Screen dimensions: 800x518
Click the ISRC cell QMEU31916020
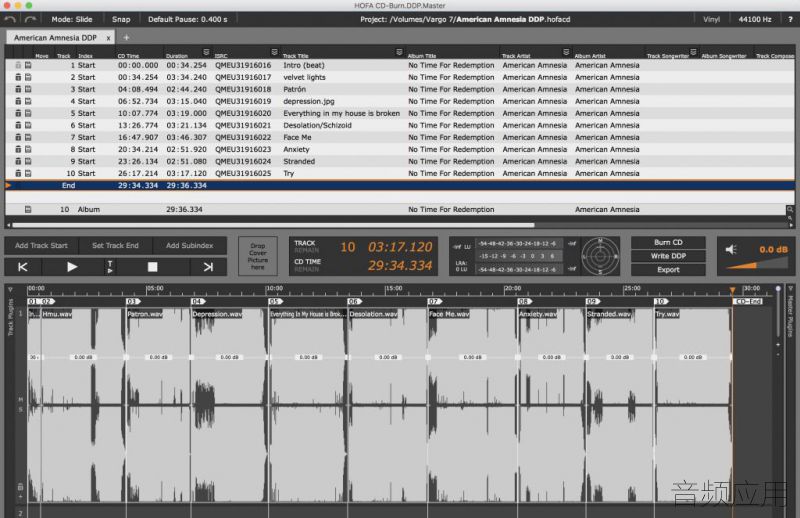243,113
